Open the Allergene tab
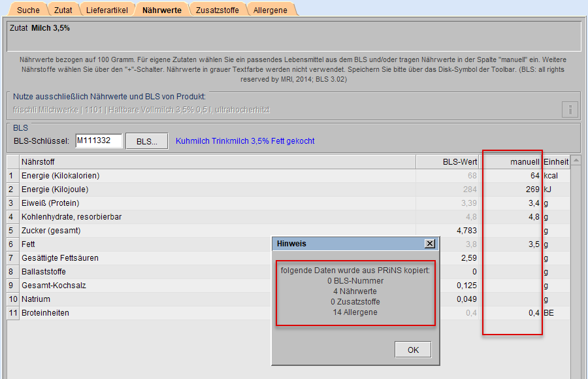This screenshot has height=379, width=588. pos(271,10)
